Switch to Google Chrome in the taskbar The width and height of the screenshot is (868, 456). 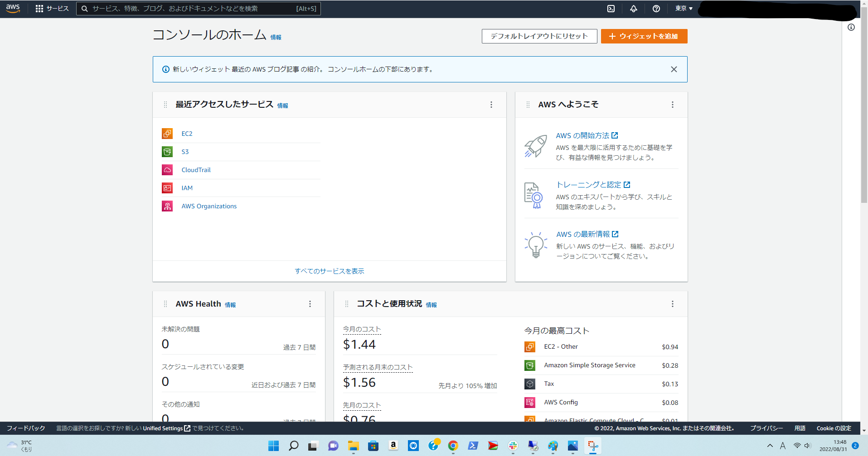pos(453,446)
